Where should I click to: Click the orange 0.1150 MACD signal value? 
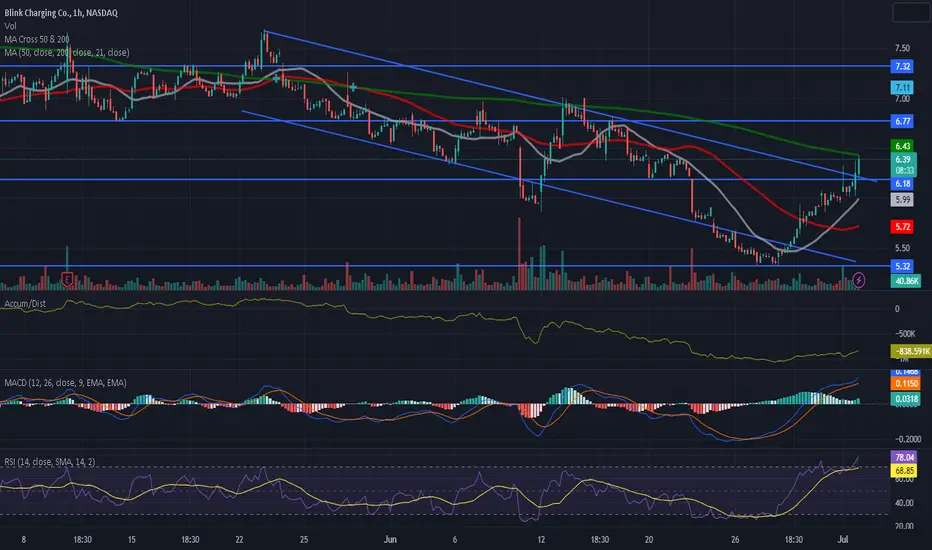[905, 384]
